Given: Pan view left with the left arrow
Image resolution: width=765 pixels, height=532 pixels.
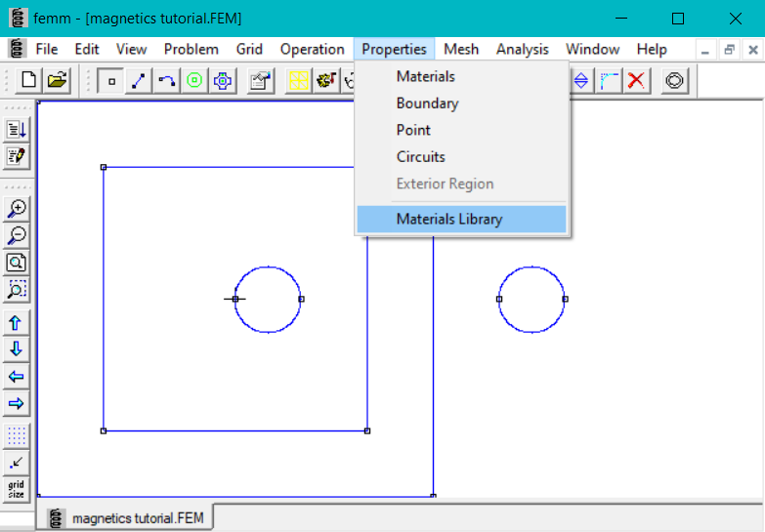Looking at the screenshot, I should [17, 377].
